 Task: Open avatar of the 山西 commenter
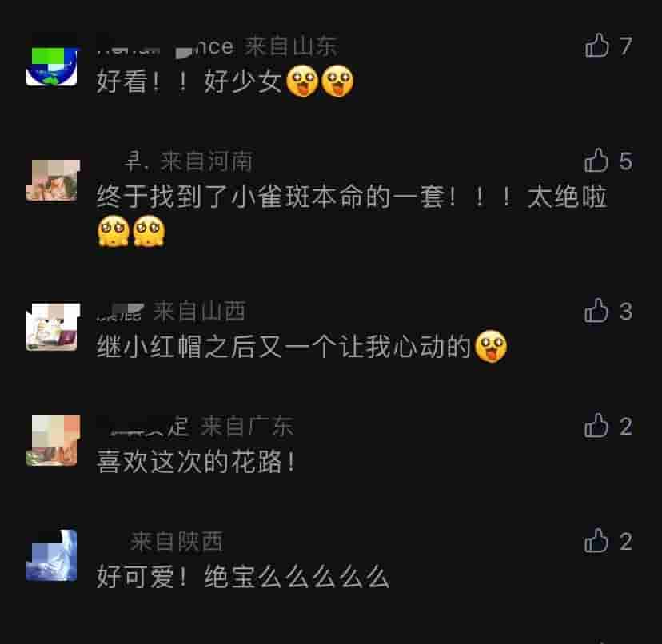click(x=52, y=326)
